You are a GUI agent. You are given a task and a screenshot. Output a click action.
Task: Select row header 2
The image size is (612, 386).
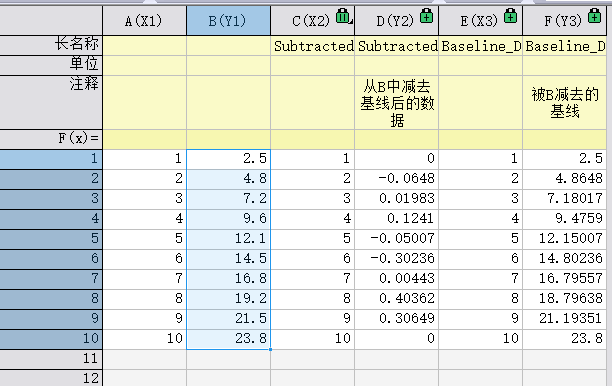coord(51,179)
